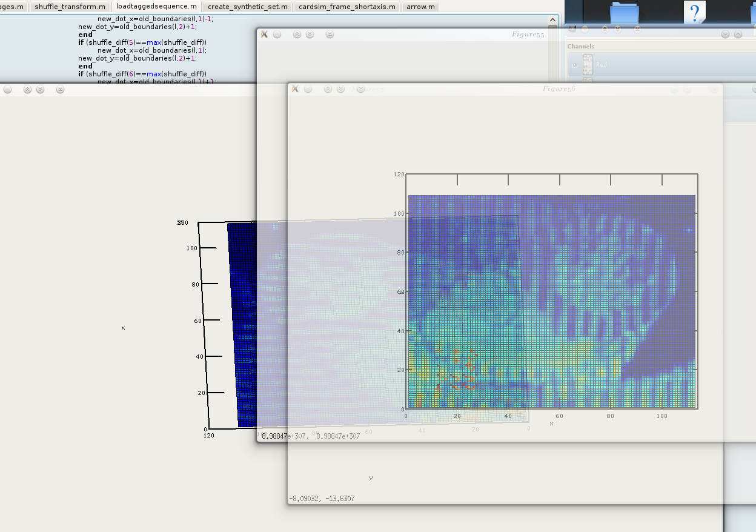
Task: Click the Figure56 window title text
Action: pyautogui.click(x=558, y=89)
